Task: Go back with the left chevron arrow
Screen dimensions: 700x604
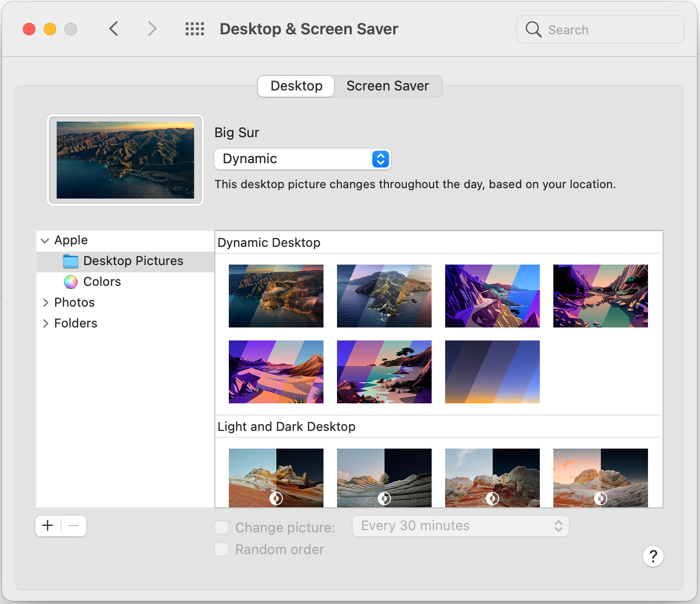Action: coord(114,29)
